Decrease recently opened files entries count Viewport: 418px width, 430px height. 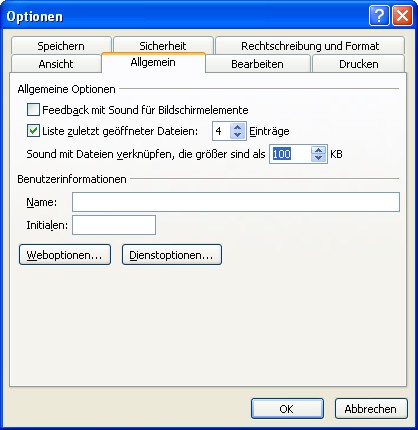pyautogui.click(x=237, y=135)
